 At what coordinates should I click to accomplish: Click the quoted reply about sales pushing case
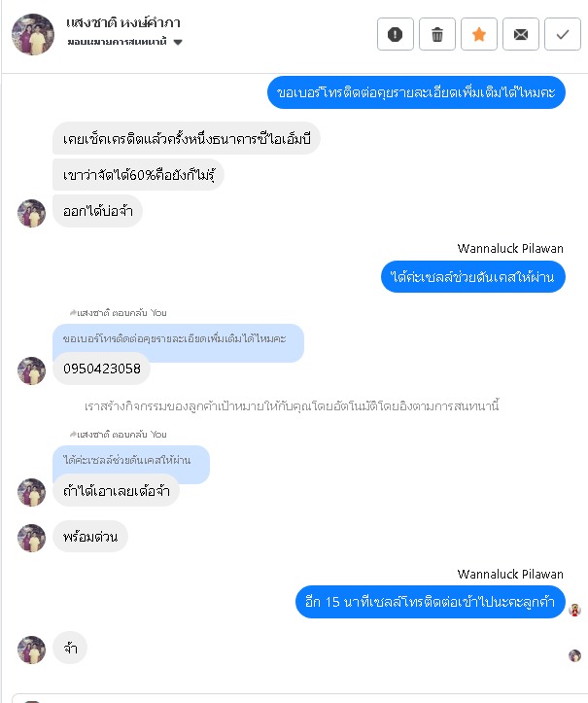click(131, 460)
